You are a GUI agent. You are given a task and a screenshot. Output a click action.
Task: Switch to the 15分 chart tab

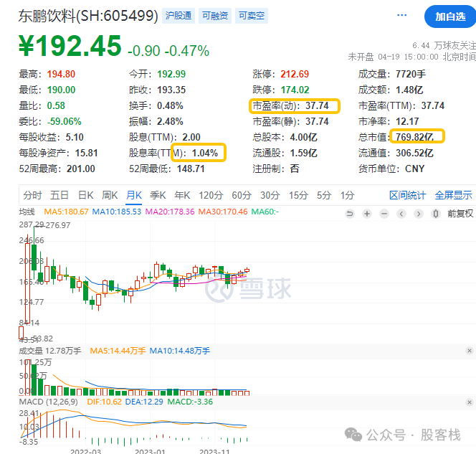tap(298, 195)
